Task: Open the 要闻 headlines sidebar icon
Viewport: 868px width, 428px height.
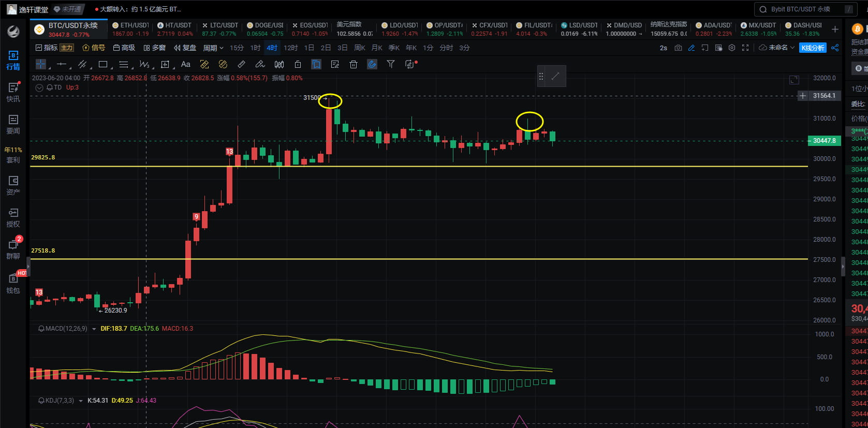Action: pos(13,124)
